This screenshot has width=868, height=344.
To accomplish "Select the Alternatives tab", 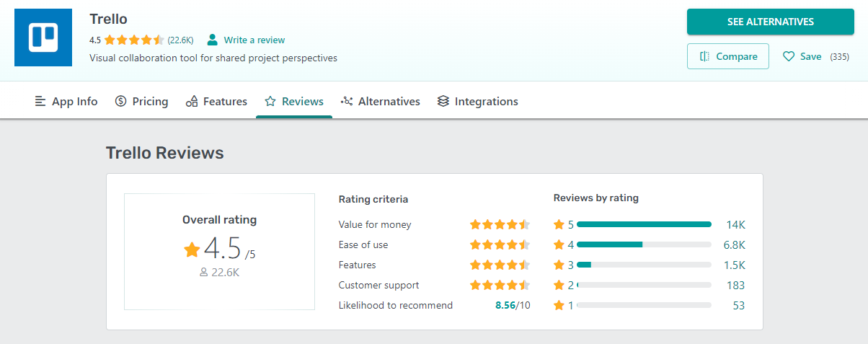I will (380, 102).
